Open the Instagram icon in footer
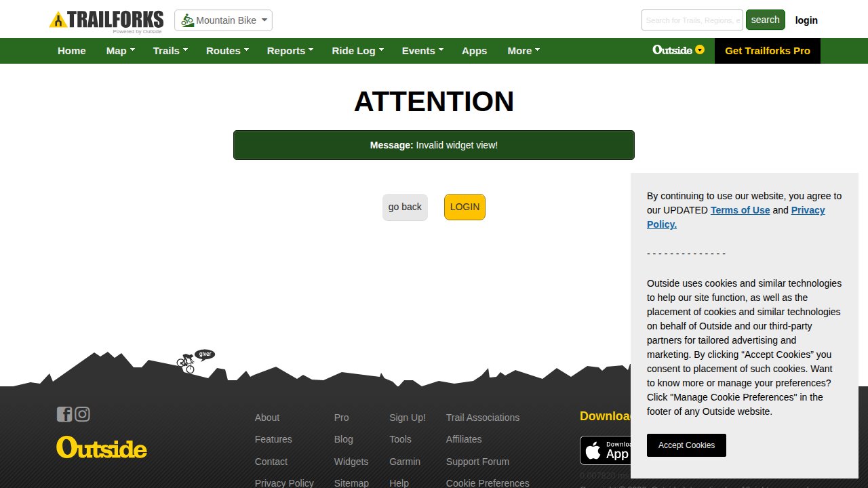The height and width of the screenshot is (488, 868). tap(82, 414)
